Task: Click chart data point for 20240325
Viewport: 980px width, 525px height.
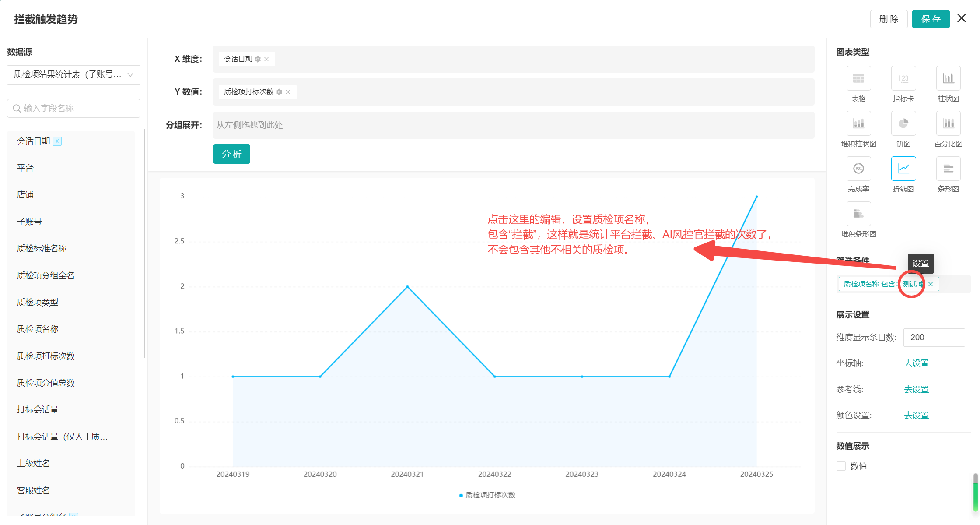Action: (756, 197)
